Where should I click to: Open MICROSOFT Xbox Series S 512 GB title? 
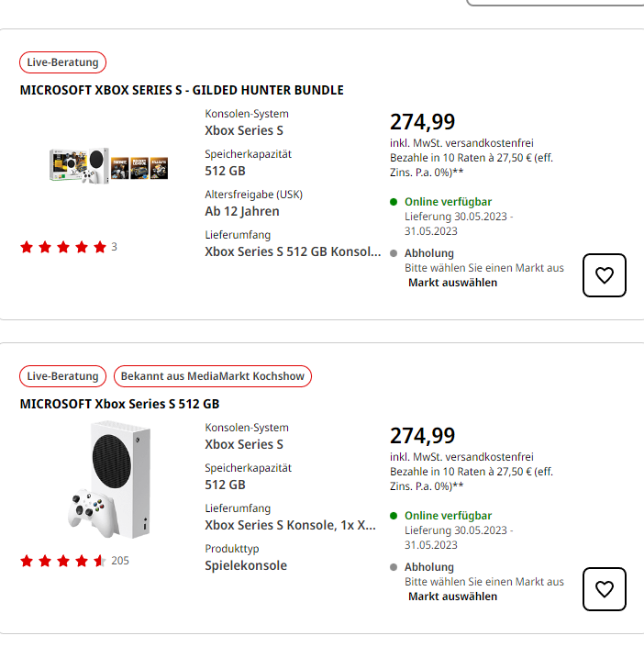pos(119,404)
